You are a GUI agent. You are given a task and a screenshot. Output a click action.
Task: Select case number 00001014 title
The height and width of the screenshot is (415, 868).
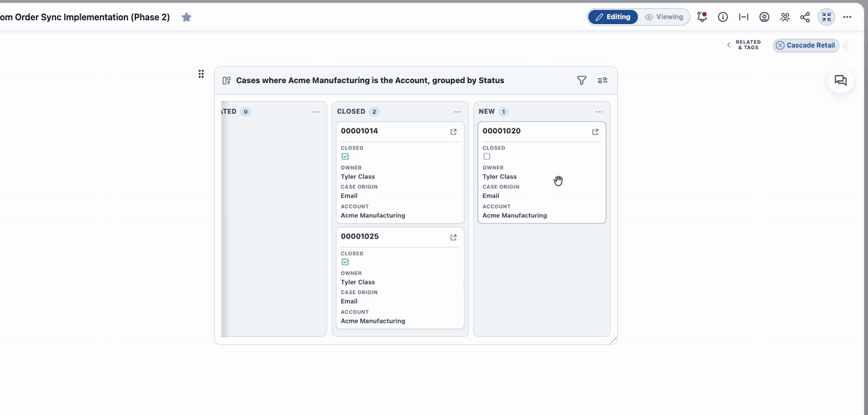359,131
